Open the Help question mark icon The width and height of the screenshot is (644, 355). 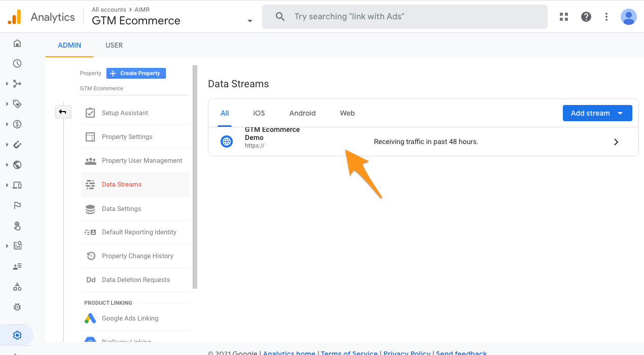tap(586, 17)
